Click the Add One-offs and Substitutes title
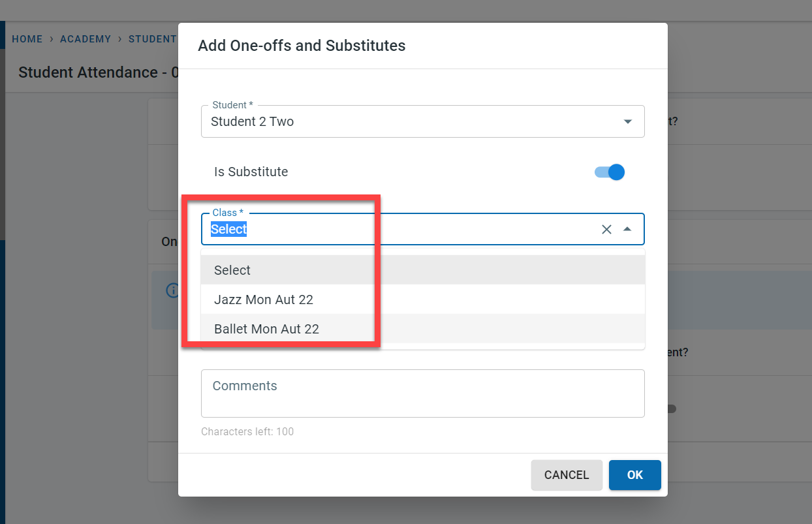The width and height of the screenshot is (812, 524). [x=302, y=46]
